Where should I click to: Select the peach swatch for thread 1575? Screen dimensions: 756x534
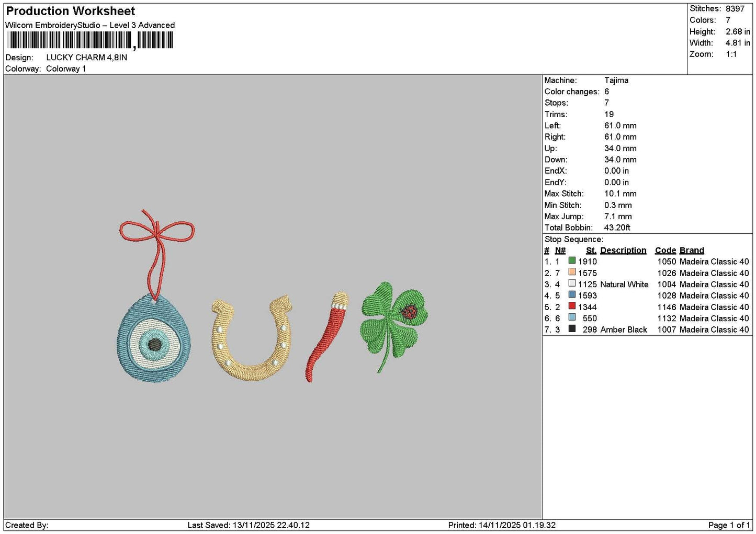(572, 272)
